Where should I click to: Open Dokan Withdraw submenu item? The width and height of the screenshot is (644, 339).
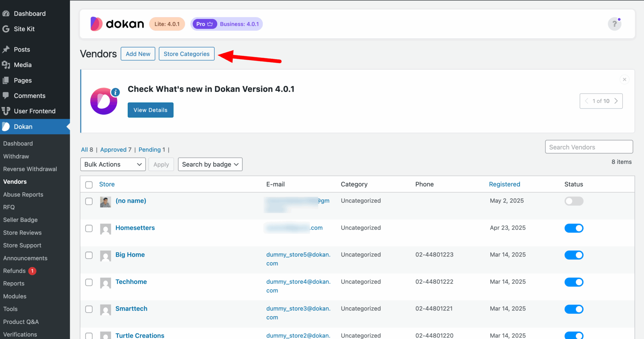point(16,156)
